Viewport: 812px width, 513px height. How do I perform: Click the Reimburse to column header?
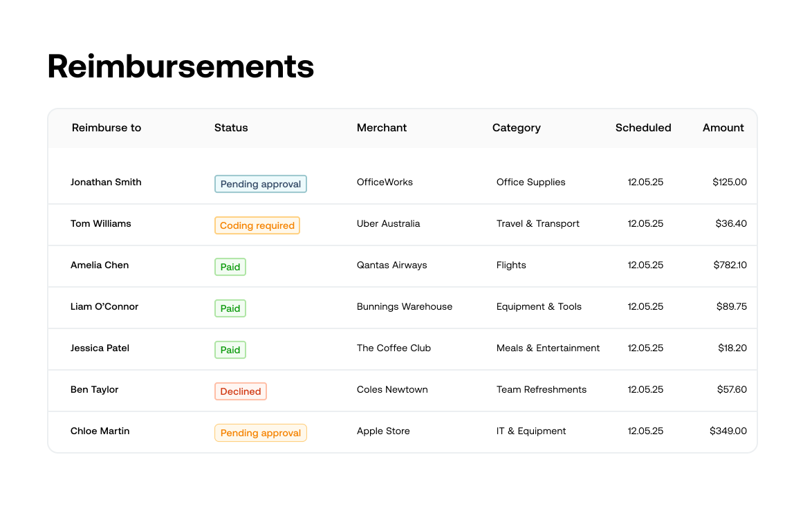pyautogui.click(x=107, y=128)
